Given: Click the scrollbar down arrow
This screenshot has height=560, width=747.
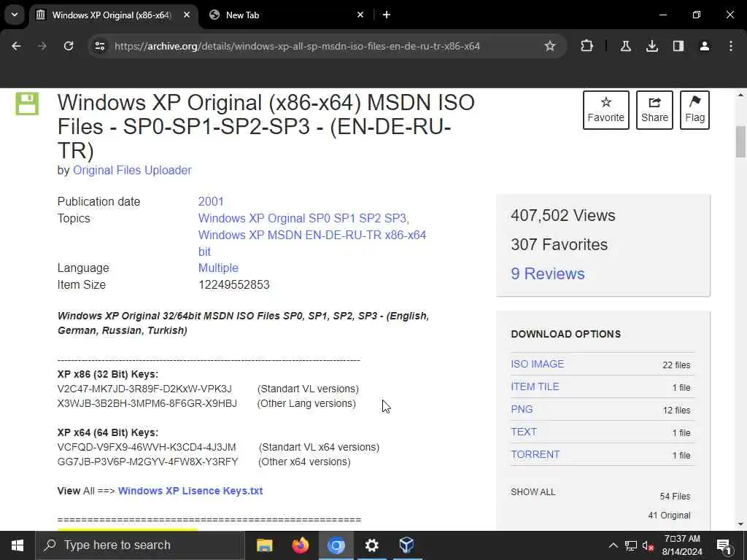Looking at the screenshot, I should pos(740,525).
